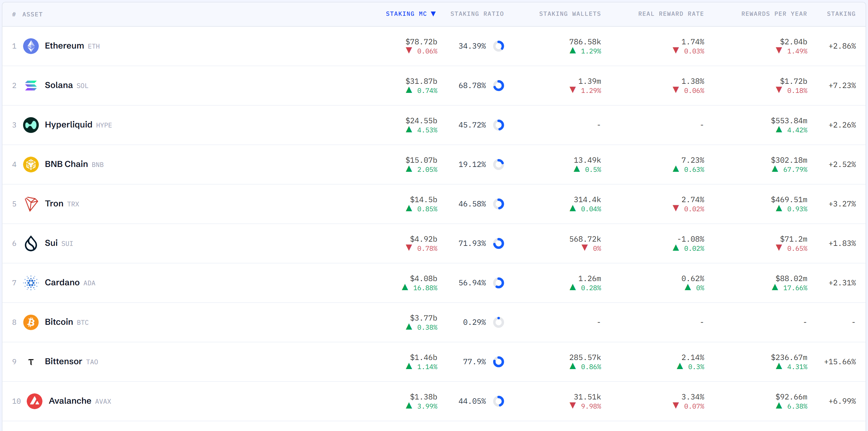Click Avalanche's 31.51k staking wallets
This screenshot has width=868, height=431.
587,397
